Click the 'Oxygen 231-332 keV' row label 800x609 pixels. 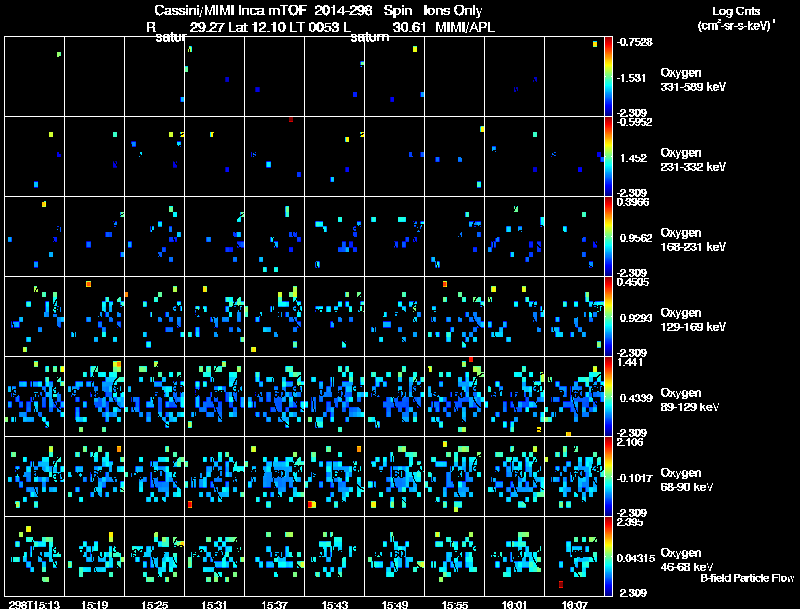(693, 160)
